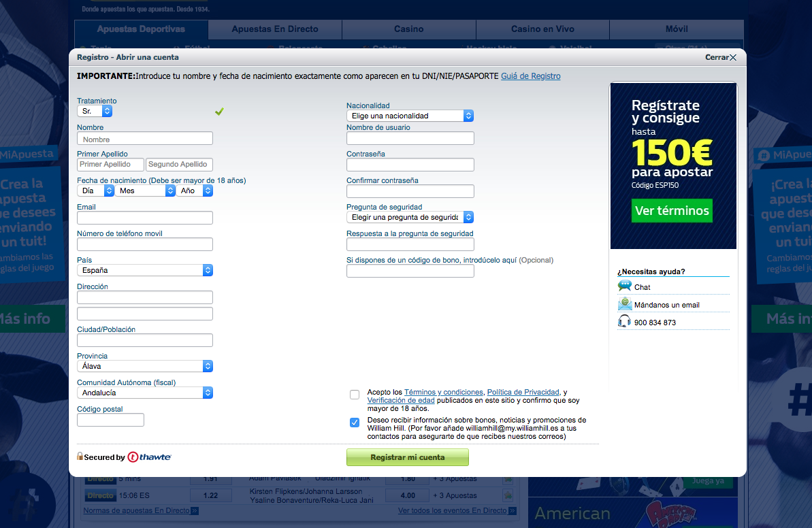
Task: Focus the Ciudad/Población input field
Action: pos(145,340)
